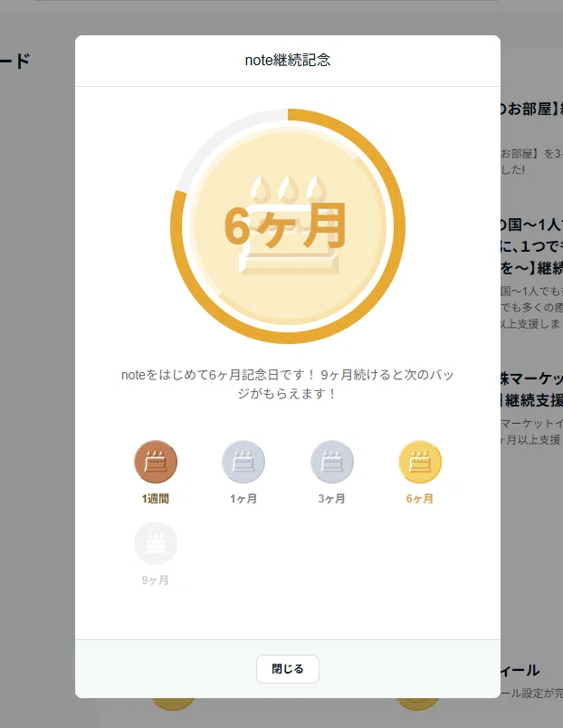
Task: Click the 3ヶ月 badge label
Action: click(332, 499)
